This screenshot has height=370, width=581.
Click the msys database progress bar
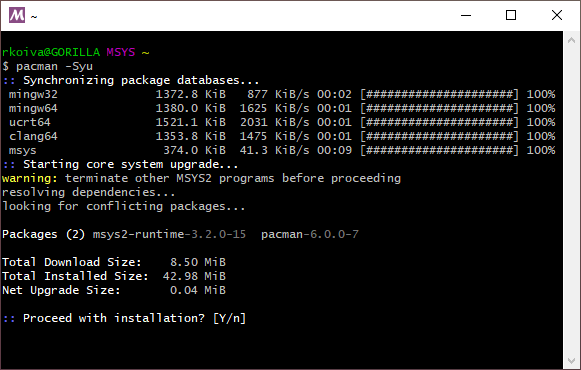[439, 150]
